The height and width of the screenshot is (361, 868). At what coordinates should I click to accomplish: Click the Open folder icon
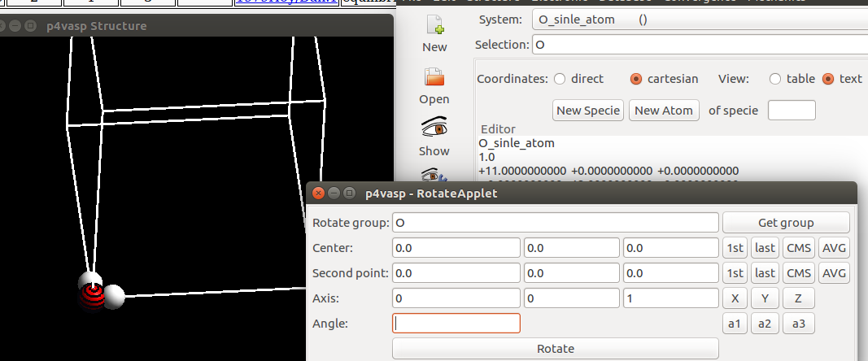tap(434, 78)
